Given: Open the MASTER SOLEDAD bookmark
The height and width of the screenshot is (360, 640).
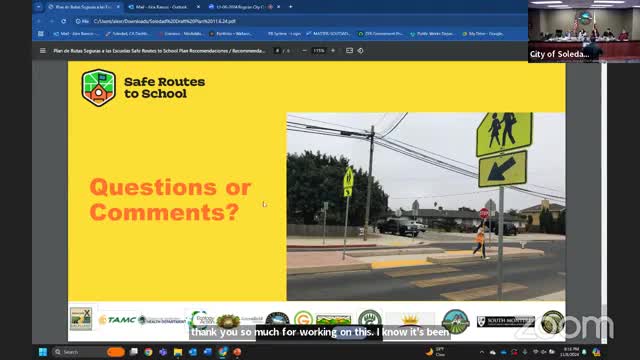Looking at the screenshot, I should tap(328, 34).
